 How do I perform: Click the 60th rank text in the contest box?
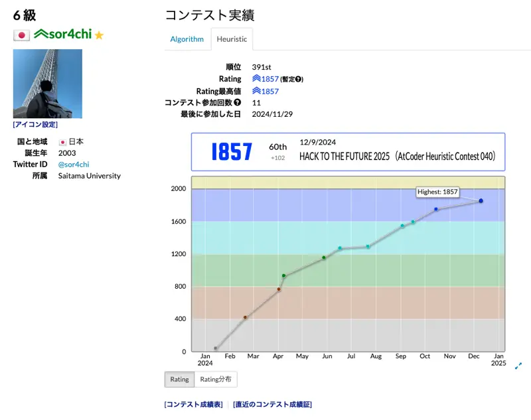[x=277, y=147]
